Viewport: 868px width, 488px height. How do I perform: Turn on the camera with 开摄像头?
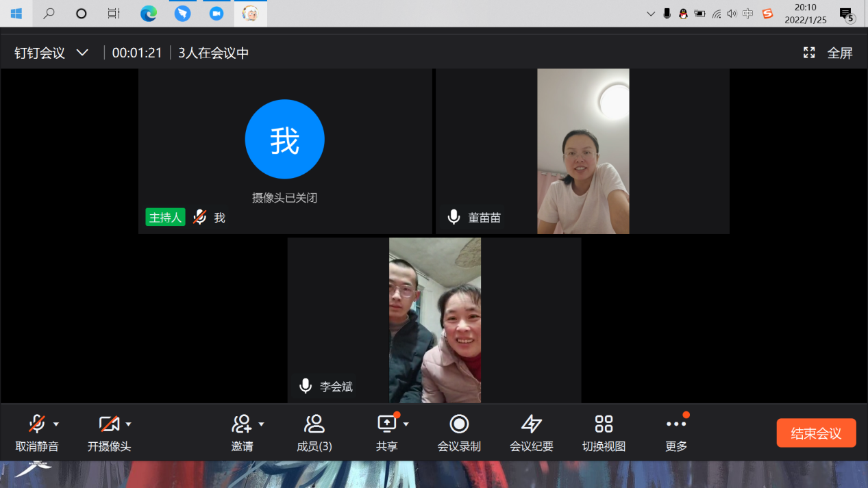click(109, 433)
